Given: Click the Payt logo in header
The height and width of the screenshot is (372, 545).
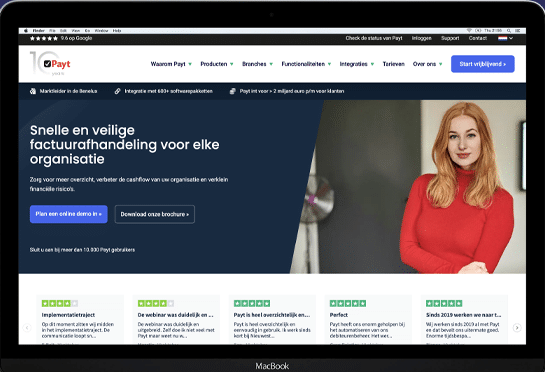Looking at the screenshot, I should (50, 64).
